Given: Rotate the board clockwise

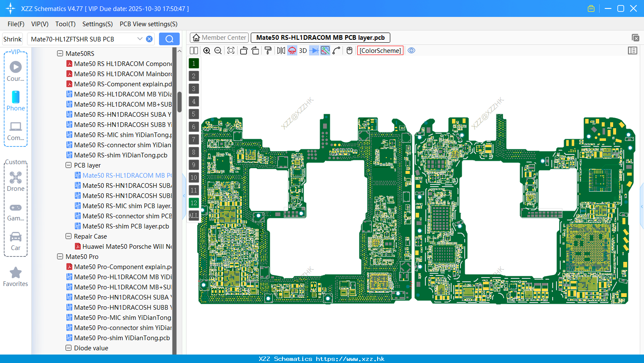Looking at the screenshot, I should (x=255, y=50).
